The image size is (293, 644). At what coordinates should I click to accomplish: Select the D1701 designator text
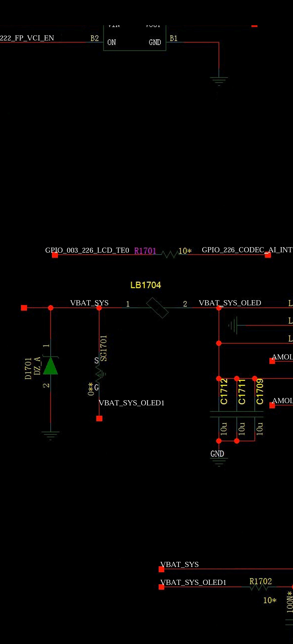pyautogui.click(x=28, y=369)
